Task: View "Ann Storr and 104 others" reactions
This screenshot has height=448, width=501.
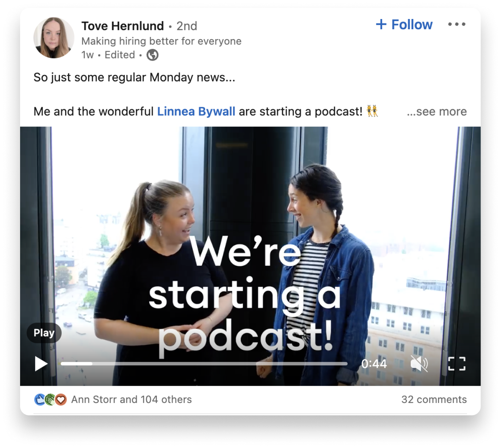Action: click(131, 399)
